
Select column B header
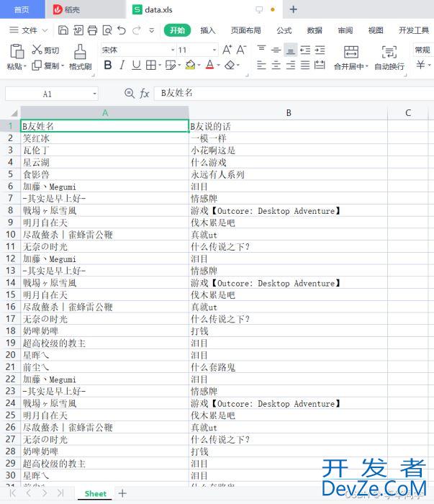[289, 113]
